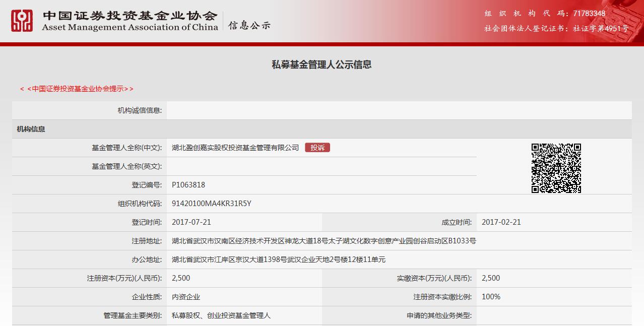Click the 信息公示 header label
Image resolution: width=644 pixels, height=326 pixels.
tap(249, 25)
